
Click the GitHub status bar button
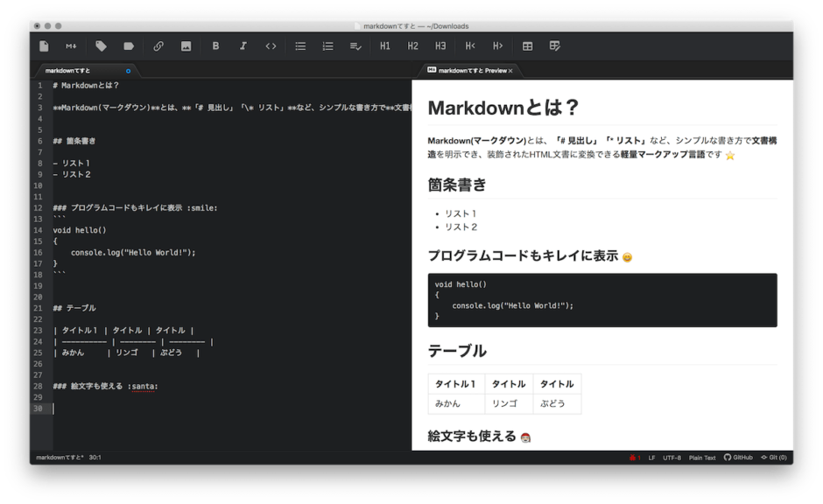tap(738, 458)
